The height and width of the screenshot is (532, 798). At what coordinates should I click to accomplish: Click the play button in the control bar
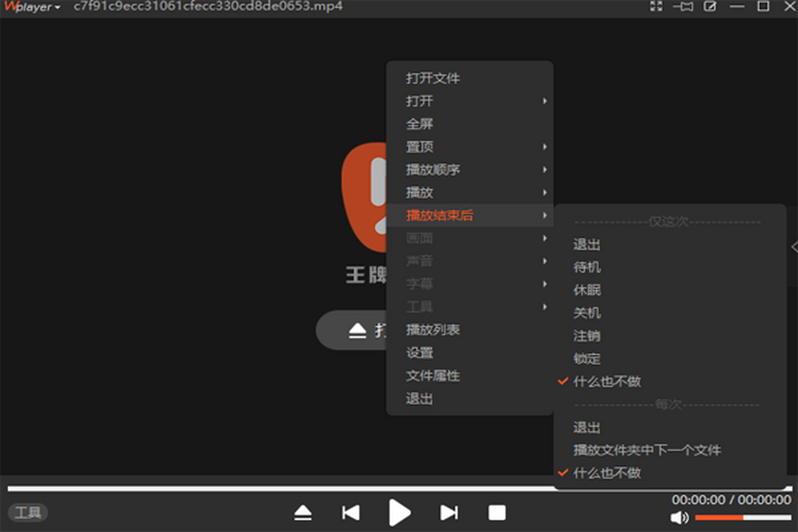click(x=399, y=512)
